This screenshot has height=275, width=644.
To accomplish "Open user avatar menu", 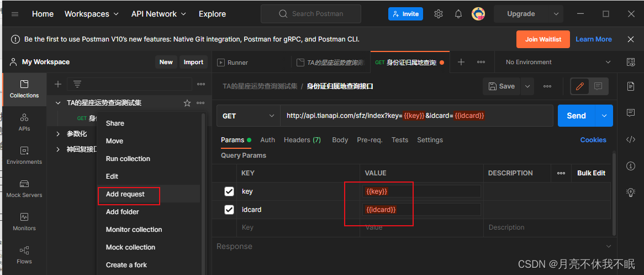I will pos(478,14).
